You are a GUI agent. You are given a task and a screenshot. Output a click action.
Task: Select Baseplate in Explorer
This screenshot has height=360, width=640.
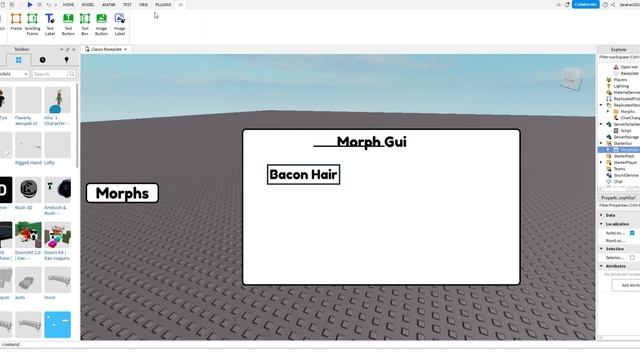(629, 73)
